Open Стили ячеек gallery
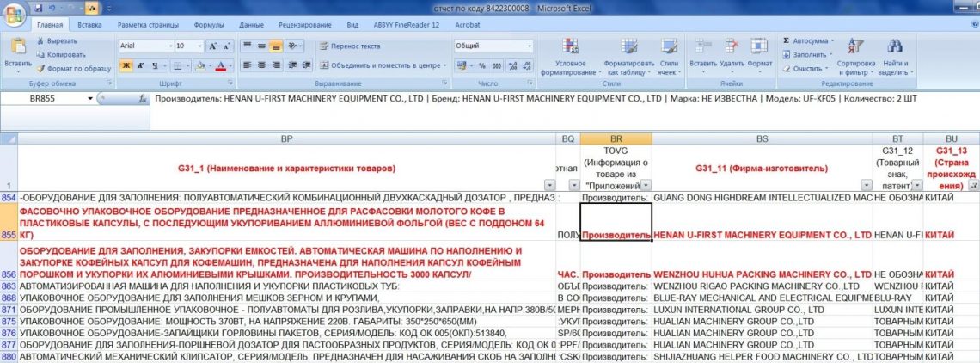The image size is (980, 363). pos(670,57)
